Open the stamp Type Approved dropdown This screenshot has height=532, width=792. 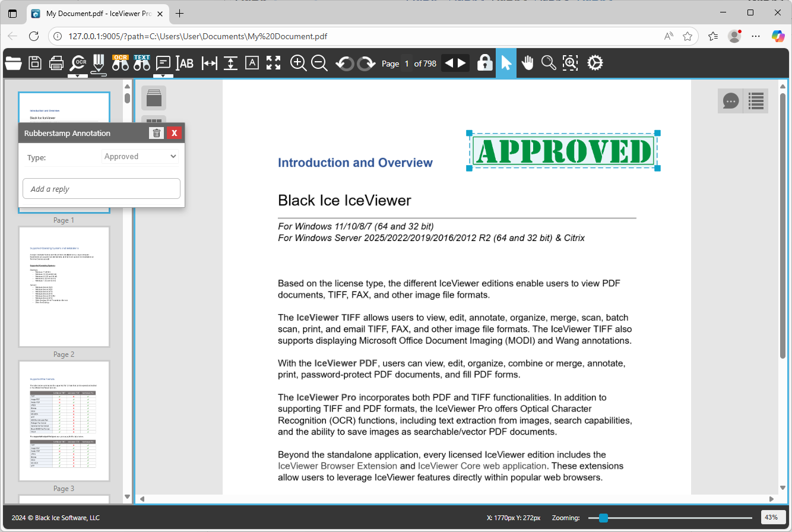coord(140,156)
